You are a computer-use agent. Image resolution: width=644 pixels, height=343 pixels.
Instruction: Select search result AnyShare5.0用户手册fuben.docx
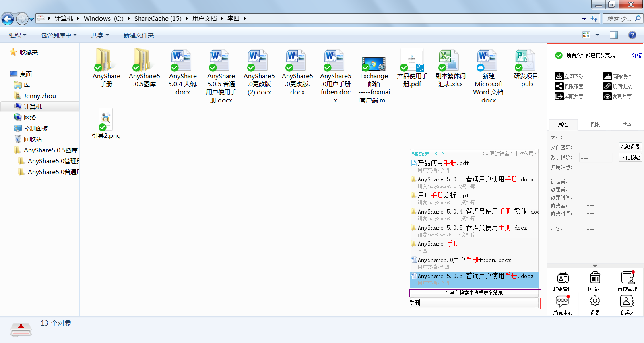[x=474, y=263]
